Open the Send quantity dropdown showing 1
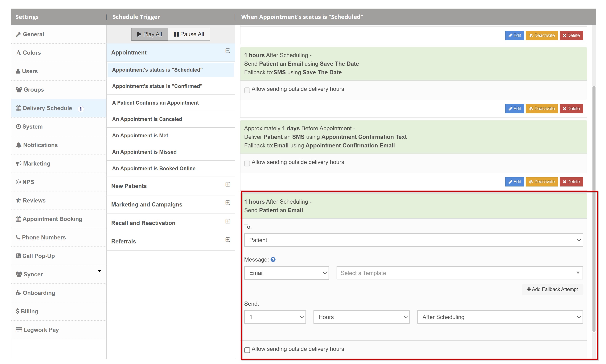This screenshot has width=606, height=364. pos(275,317)
